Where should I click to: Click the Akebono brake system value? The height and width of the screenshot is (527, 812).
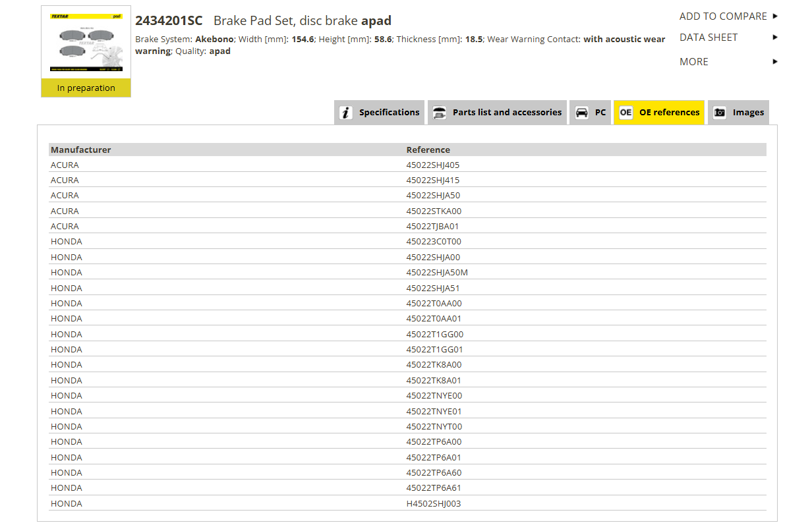coord(215,40)
